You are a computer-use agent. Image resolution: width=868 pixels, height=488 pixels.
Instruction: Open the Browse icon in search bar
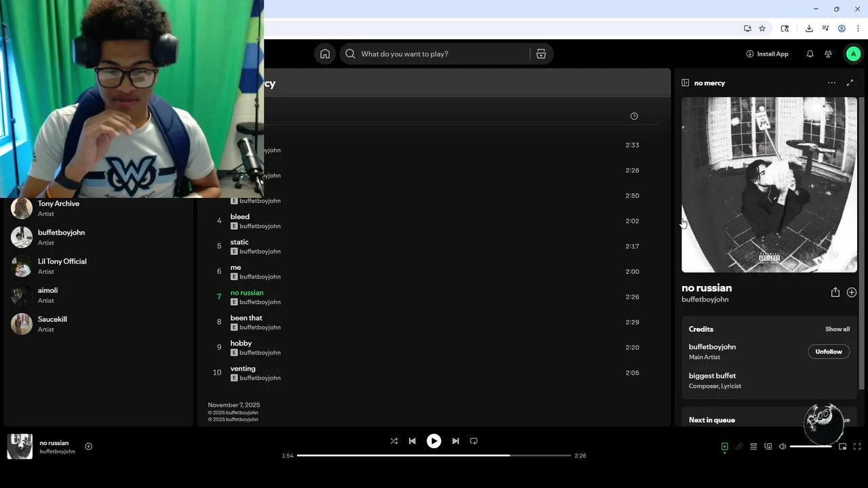pyautogui.click(x=541, y=54)
